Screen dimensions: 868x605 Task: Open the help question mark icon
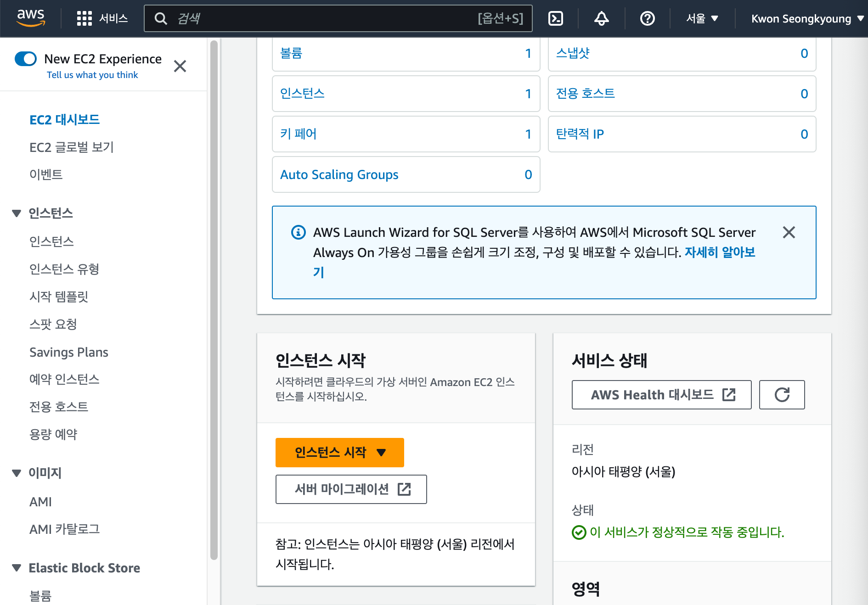point(648,18)
